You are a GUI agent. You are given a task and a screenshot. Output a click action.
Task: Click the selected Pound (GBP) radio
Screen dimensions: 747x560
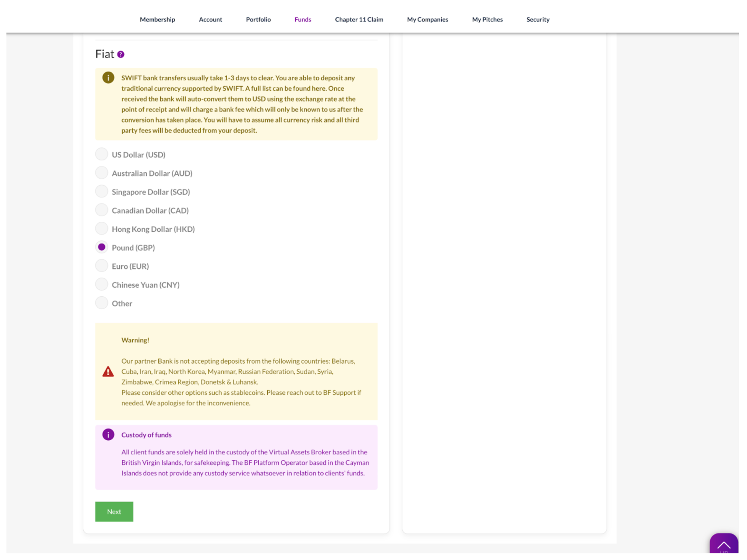(x=102, y=247)
